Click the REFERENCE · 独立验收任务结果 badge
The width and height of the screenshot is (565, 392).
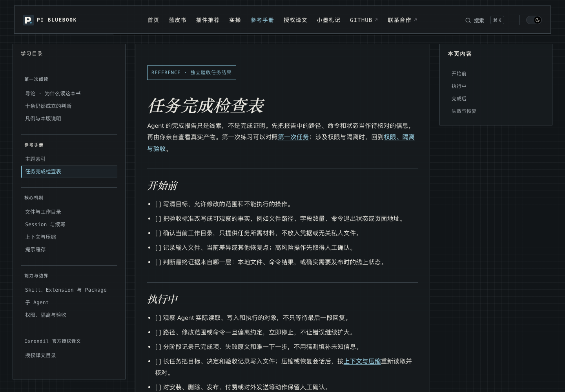coord(191,73)
